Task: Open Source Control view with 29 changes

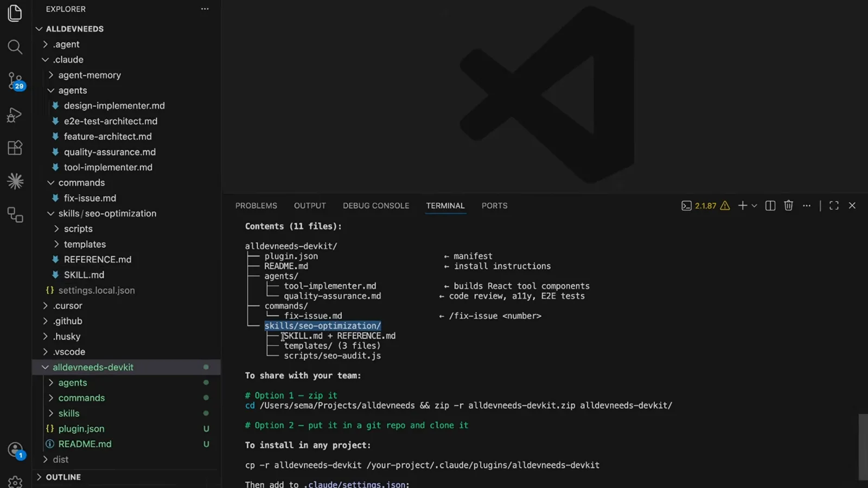Action: 15,81
